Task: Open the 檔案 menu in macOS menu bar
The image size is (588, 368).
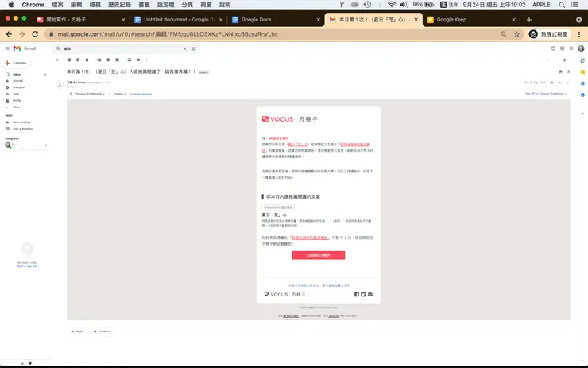Action: point(57,5)
